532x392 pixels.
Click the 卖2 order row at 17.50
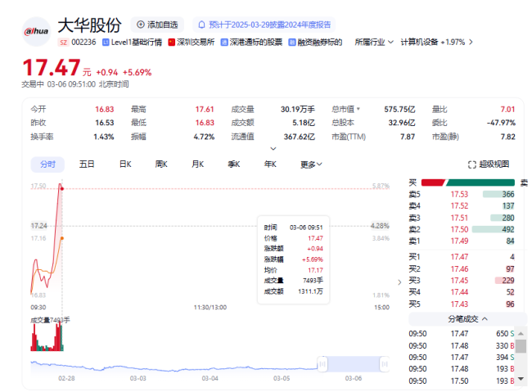click(462, 229)
